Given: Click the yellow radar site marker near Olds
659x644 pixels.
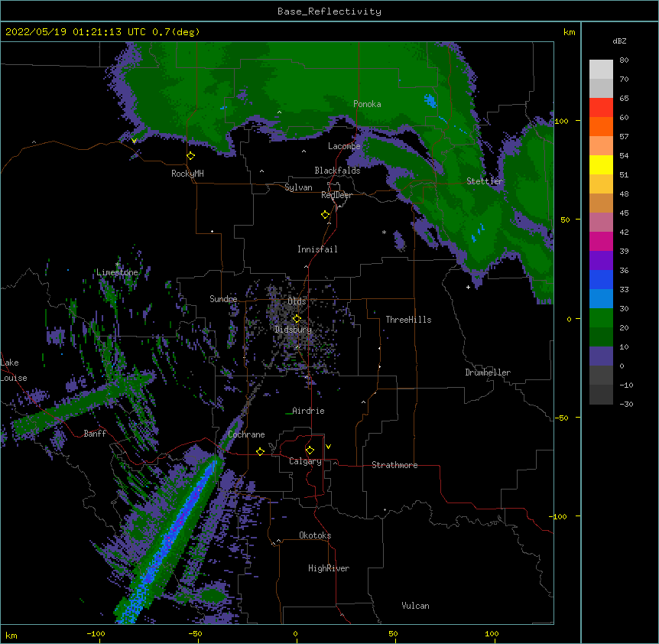Looking at the screenshot, I should pos(297,319).
